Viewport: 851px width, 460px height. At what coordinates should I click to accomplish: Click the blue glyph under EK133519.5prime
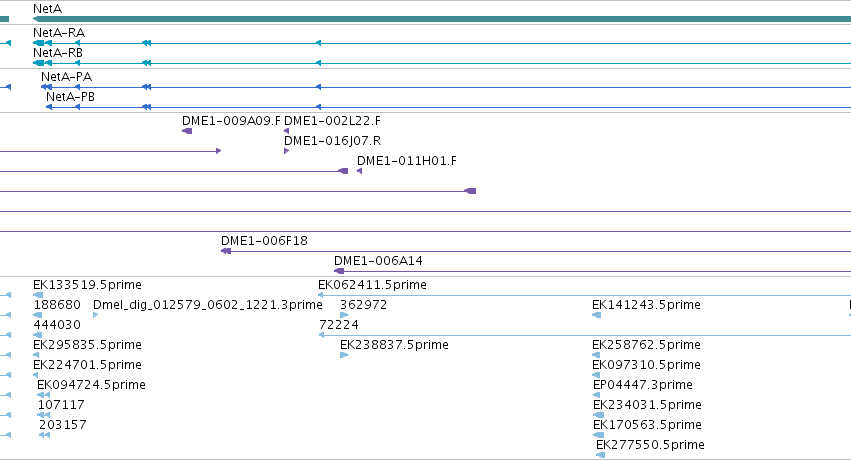(38, 295)
